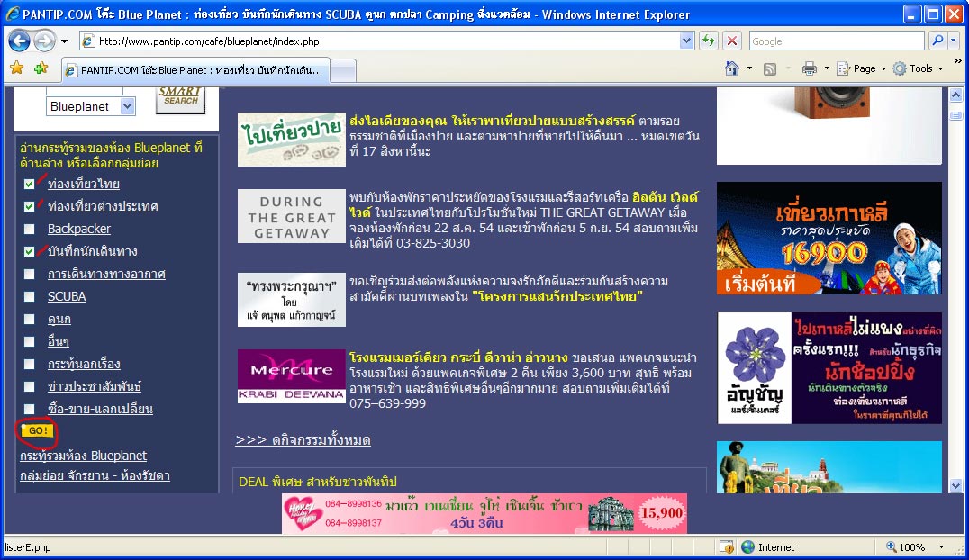Click the RSS feeds icon
The height and width of the screenshot is (560, 969).
pos(769,68)
